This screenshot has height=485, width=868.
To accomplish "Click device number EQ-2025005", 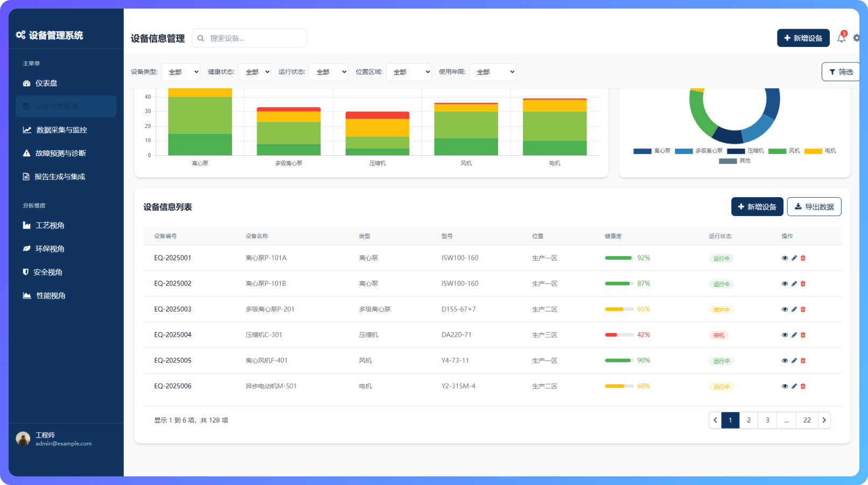I will pos(173,361).
